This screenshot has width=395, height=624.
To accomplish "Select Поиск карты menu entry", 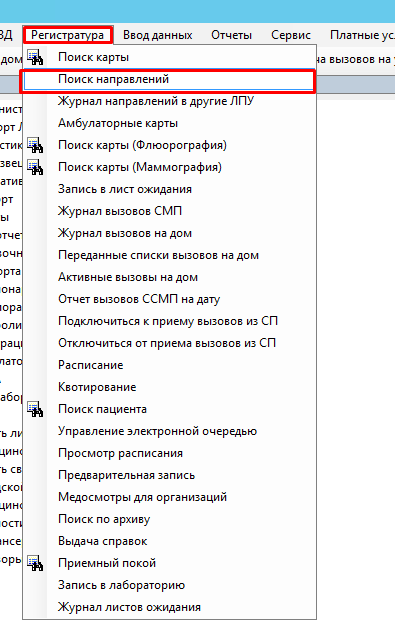I will (169, 57).
